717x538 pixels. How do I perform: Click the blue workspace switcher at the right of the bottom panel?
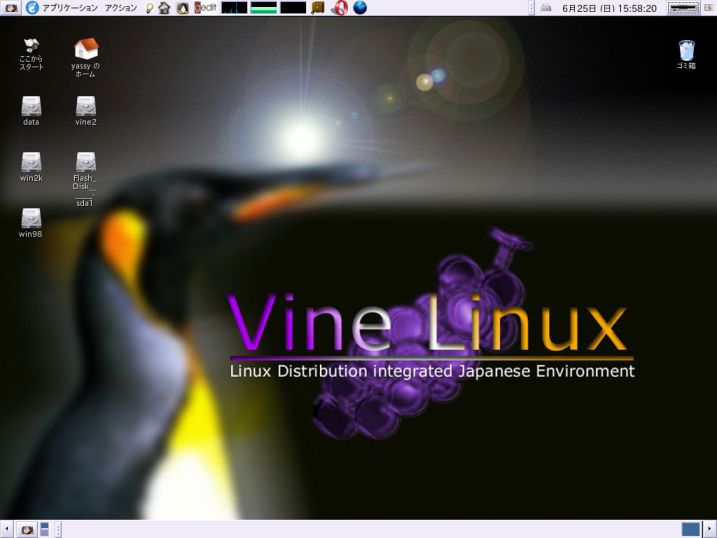click(690, 529)
